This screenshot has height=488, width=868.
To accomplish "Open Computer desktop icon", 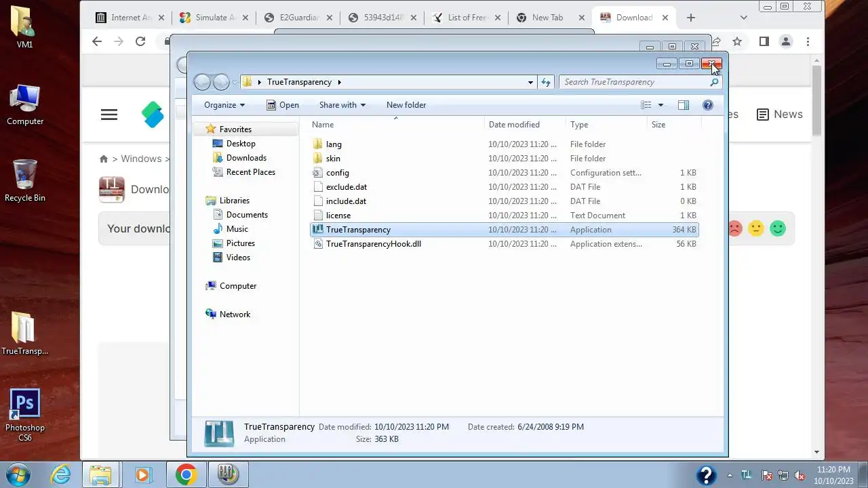I will (25, 104).
